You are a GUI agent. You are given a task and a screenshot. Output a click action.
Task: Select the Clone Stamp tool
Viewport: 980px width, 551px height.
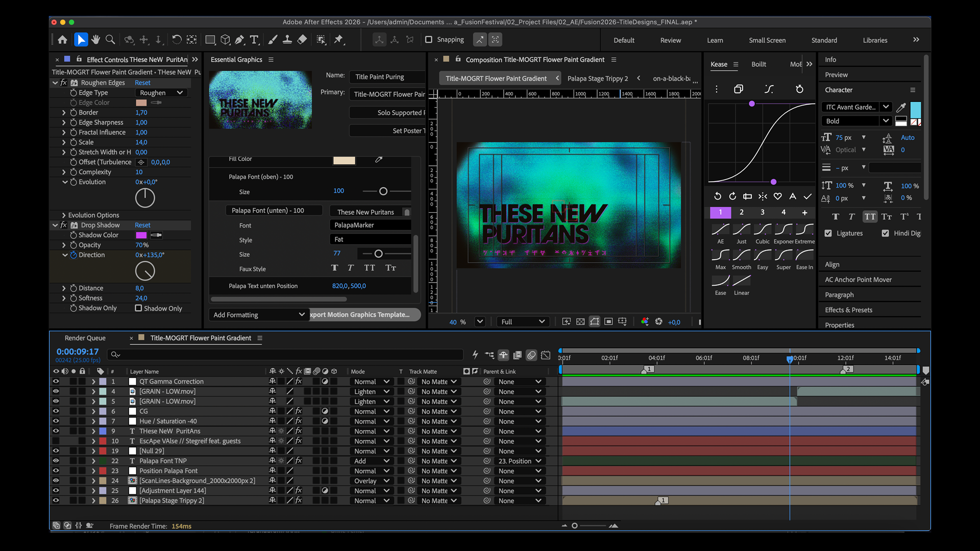tap(287, 40)
